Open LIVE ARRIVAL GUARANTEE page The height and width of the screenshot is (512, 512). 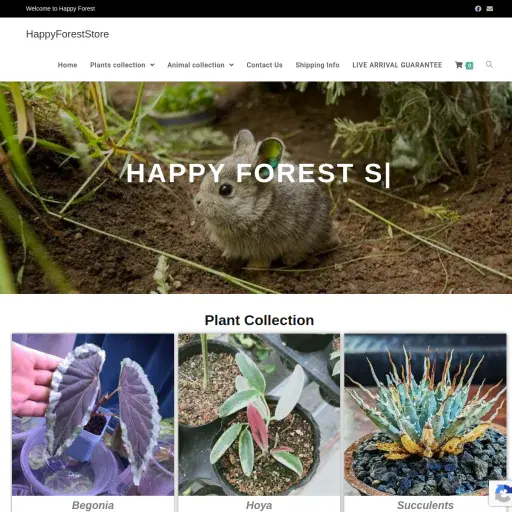tap(397, 65)
